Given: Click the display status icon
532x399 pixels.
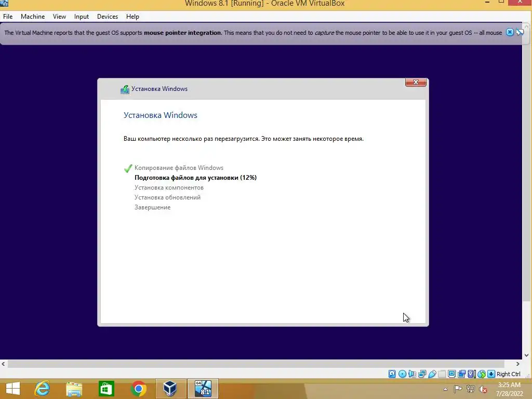Looking at the screenshot, I should (x=451, y=374).
